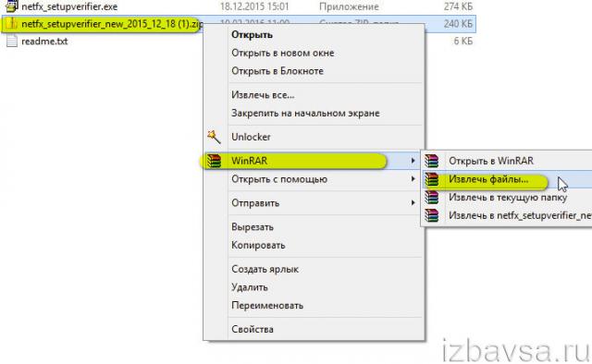Choose Переименовать in the context menu

(267, 305)
